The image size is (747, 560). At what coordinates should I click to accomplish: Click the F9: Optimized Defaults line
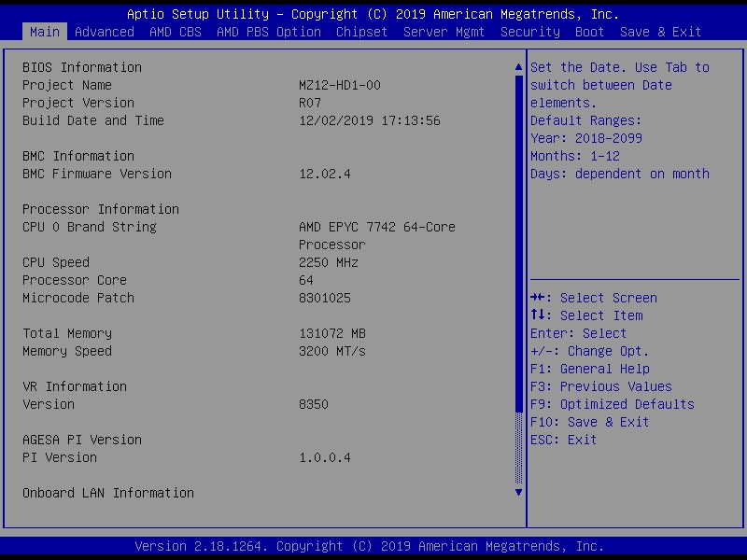pyautogui.click(x=613, y=404)
